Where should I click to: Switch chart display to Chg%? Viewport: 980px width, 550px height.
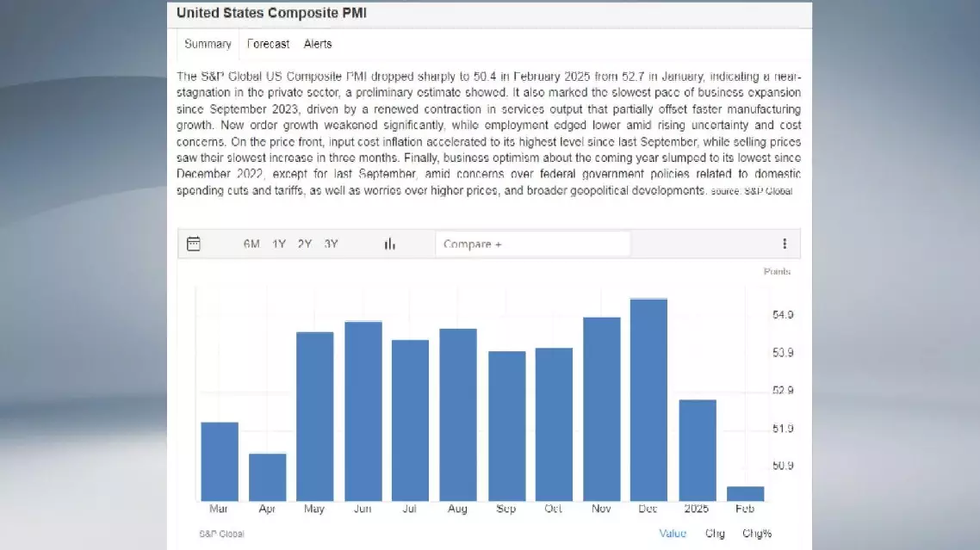(757, 534)
